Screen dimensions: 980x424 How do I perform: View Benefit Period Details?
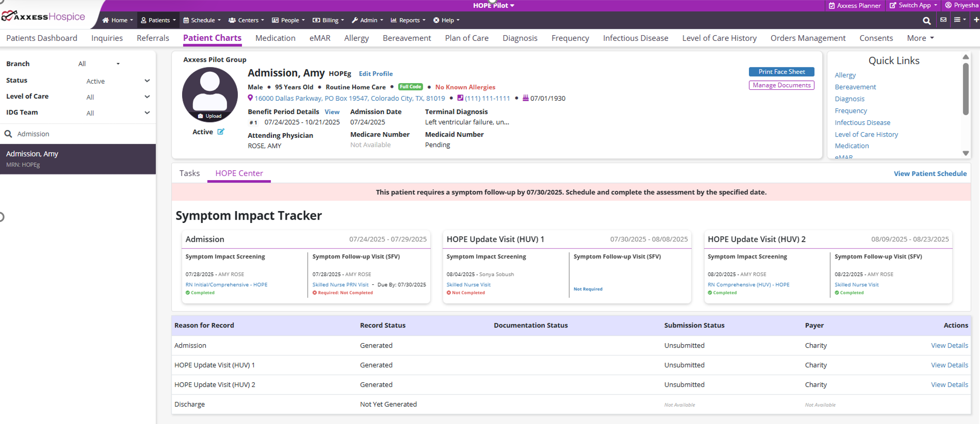coord(332,112)
